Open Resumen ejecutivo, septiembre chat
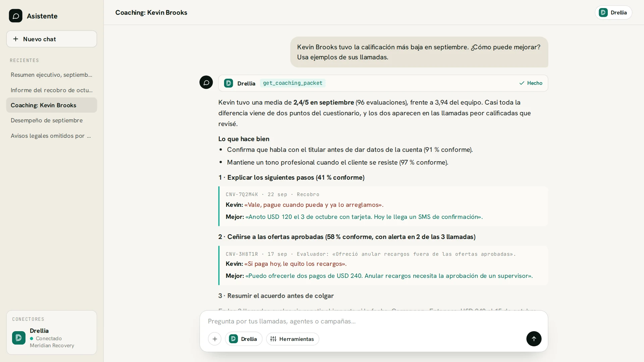Image resolution: width=644 pixels, height=362 pixels. tap(52, 75)
